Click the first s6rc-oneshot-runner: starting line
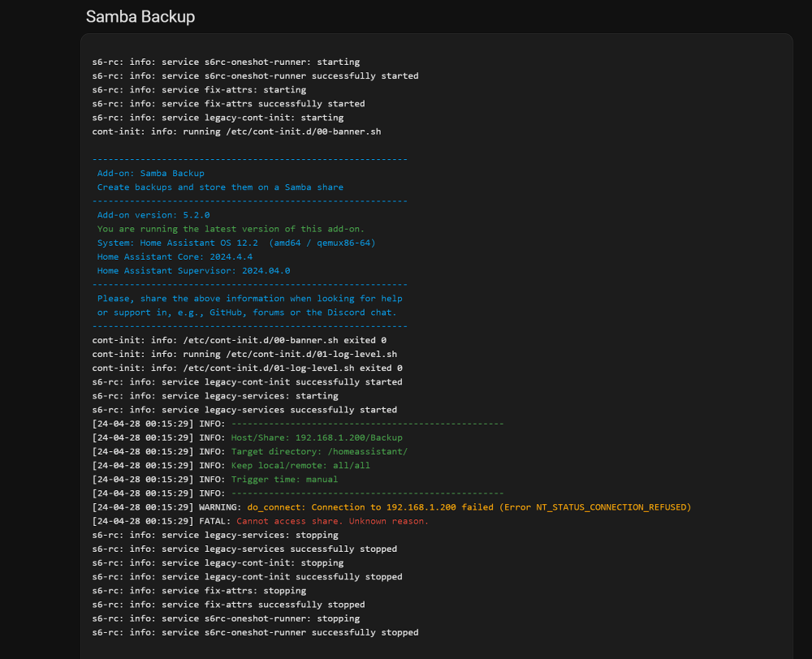812x659 pixels. tap(226, 62)
